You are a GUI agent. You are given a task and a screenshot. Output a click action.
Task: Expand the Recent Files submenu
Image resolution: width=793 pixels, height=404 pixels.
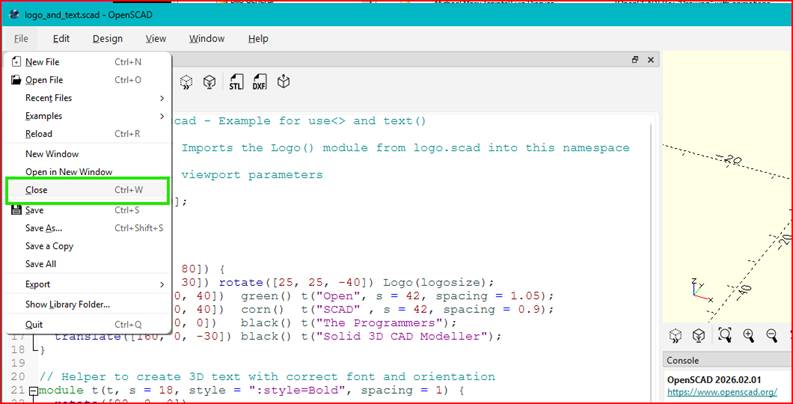(x=88, y=98)
